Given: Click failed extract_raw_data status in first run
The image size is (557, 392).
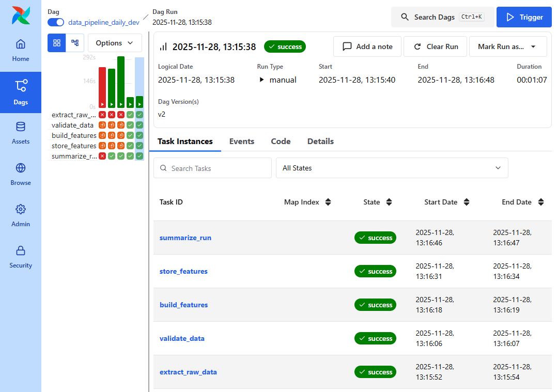Looking at the screenshot, I should (x=102, y=115).
